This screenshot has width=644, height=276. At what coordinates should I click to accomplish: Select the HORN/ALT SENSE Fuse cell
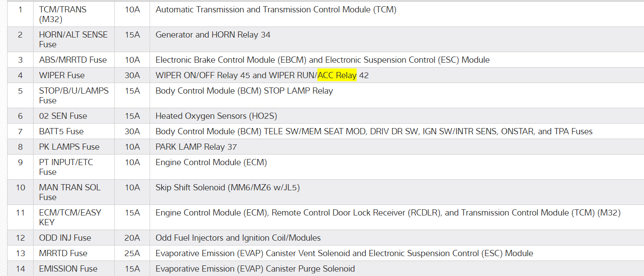click(x=73, y=39)
